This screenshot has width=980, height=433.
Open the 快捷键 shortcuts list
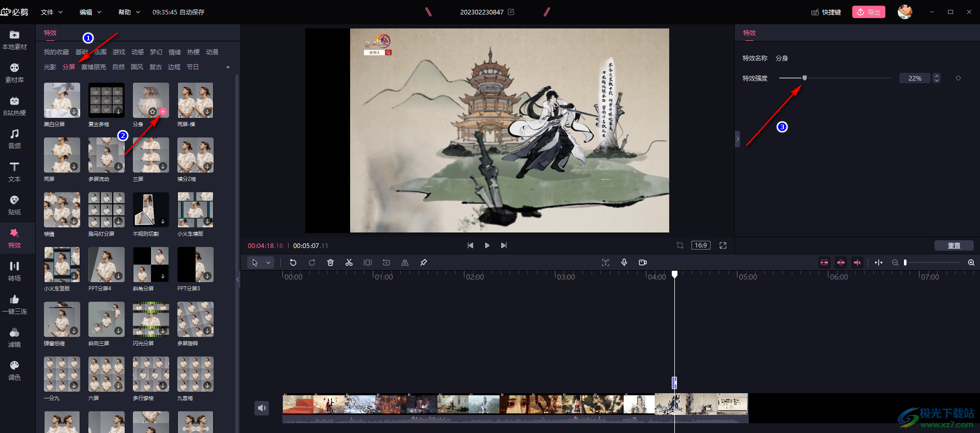826,12
